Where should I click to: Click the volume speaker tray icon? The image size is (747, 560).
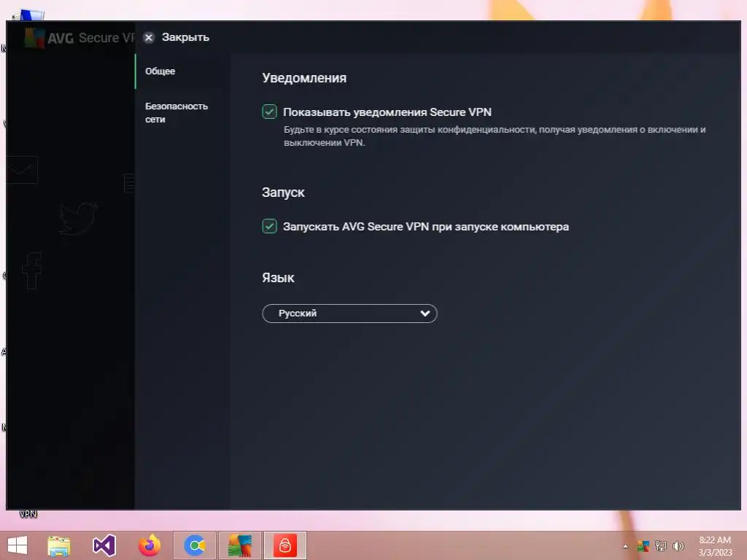point(678,546)
